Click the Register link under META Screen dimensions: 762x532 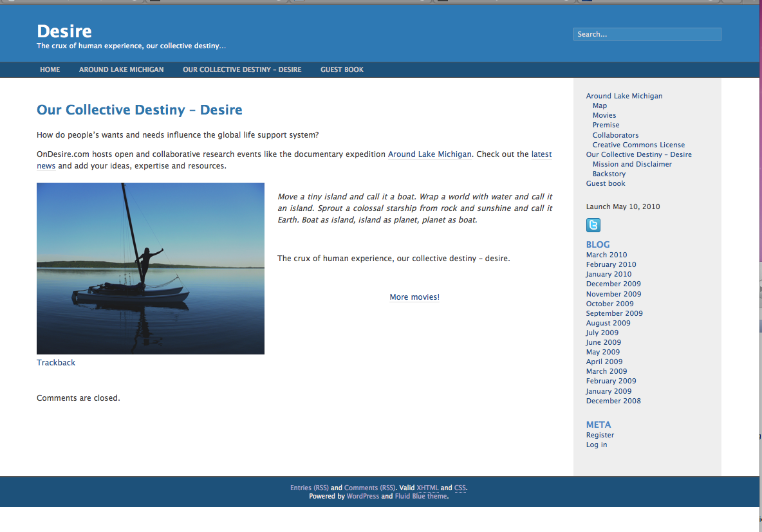pyautogui.click(x=600, y=435)
